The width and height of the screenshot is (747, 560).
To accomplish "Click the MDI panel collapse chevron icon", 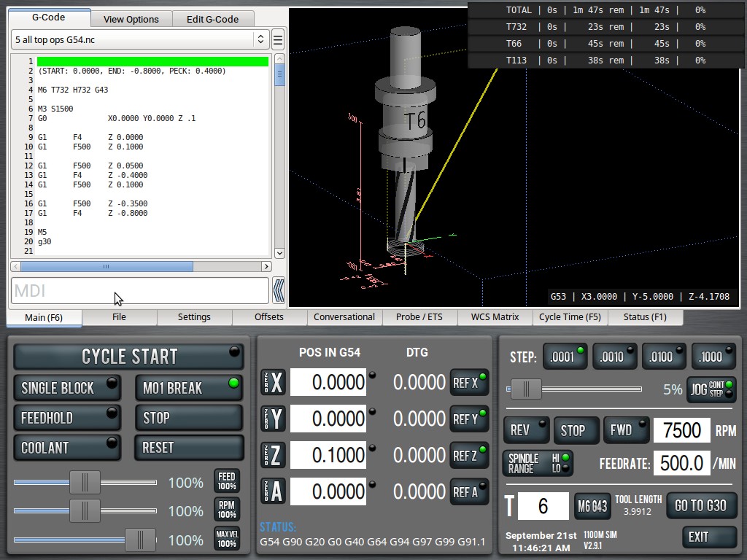I will point(279,290).
